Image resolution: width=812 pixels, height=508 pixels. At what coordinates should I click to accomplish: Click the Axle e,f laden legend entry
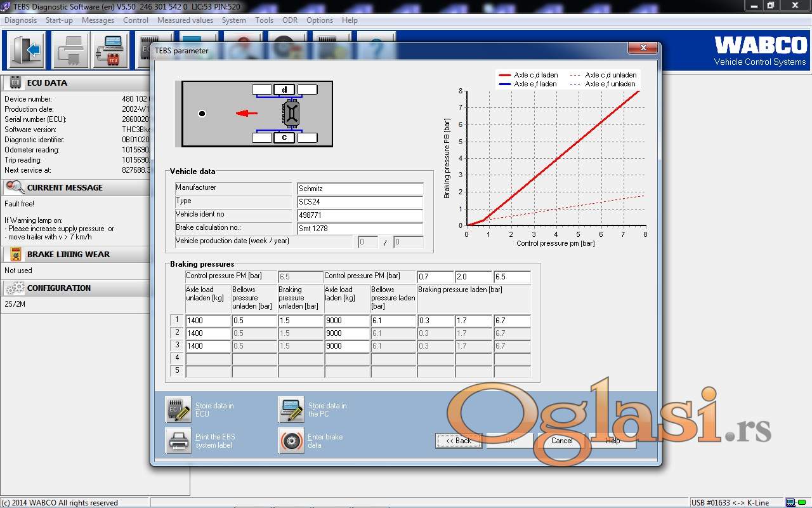tap(528, 84)
